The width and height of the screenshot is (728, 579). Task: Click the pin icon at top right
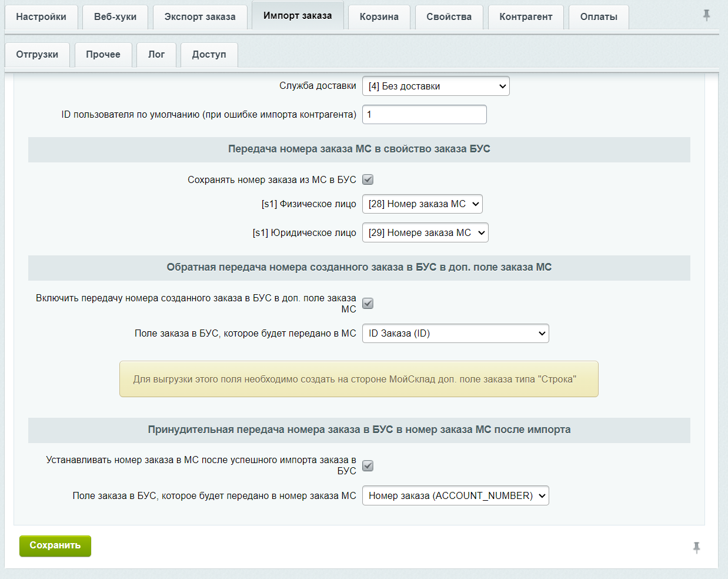(x=706, y=15)
